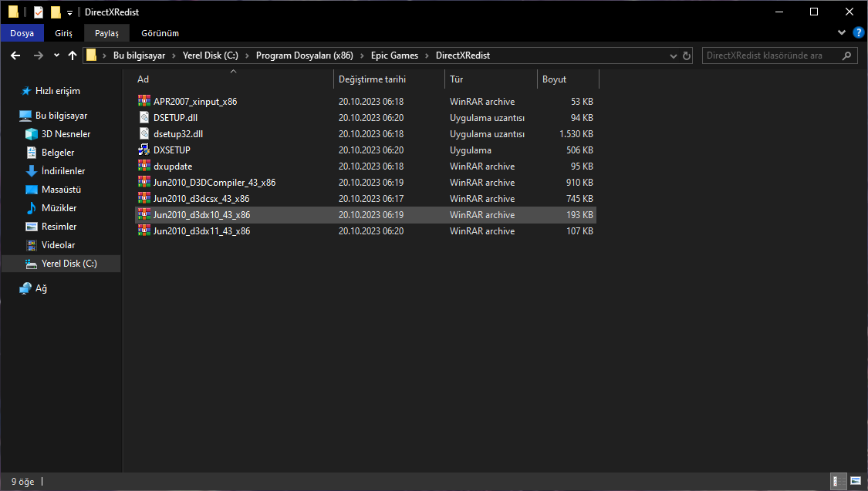
Task: Open 3D Nesneler in navigation pane
Action: pos(66,134)
